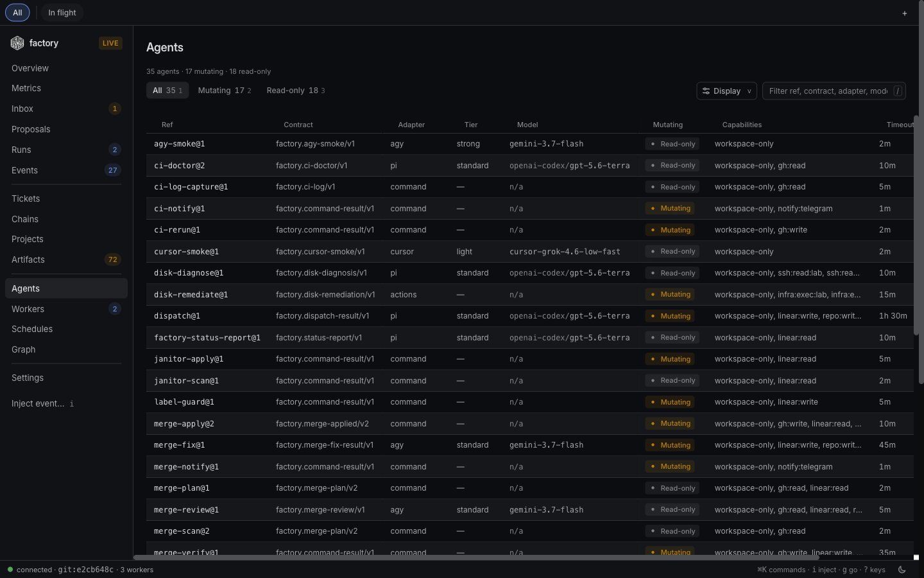Screen dimensions: 924x578
Task: Click Mutating badge on janitor-apply@1
Action: tap(671, 359)
